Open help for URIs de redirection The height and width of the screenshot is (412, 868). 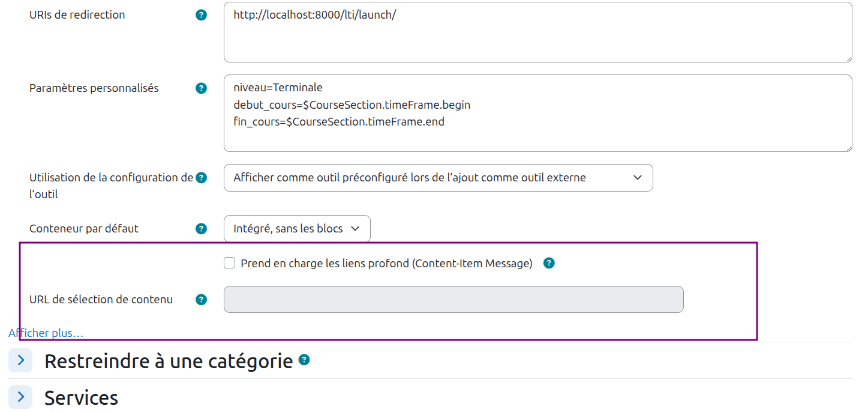click(x=200, y=15)
